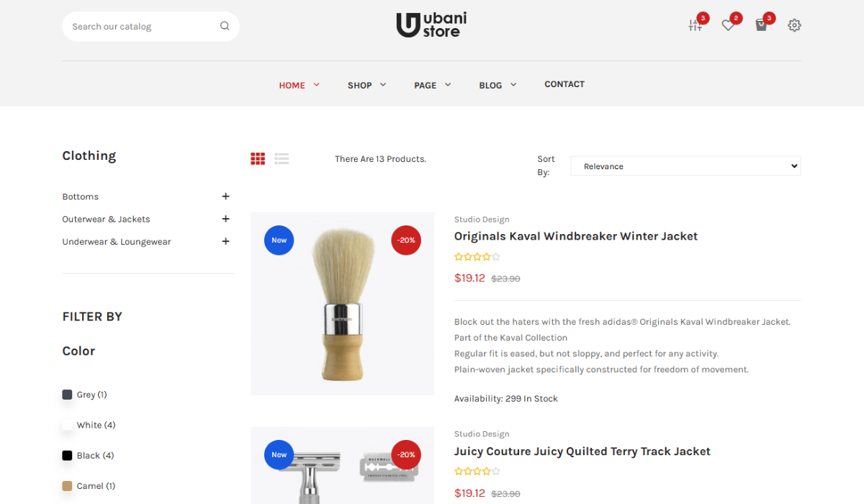Open the settings gear icon

tap(794, 25)
